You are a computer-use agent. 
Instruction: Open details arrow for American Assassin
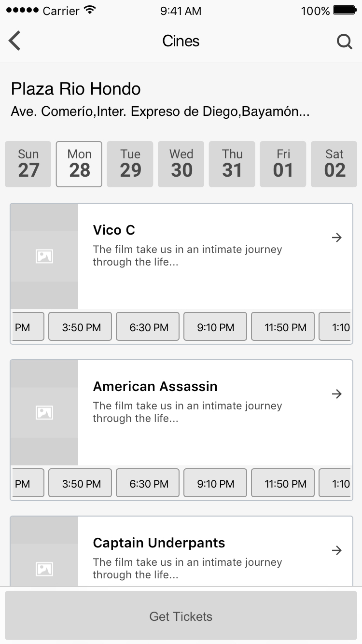[336, 394]
